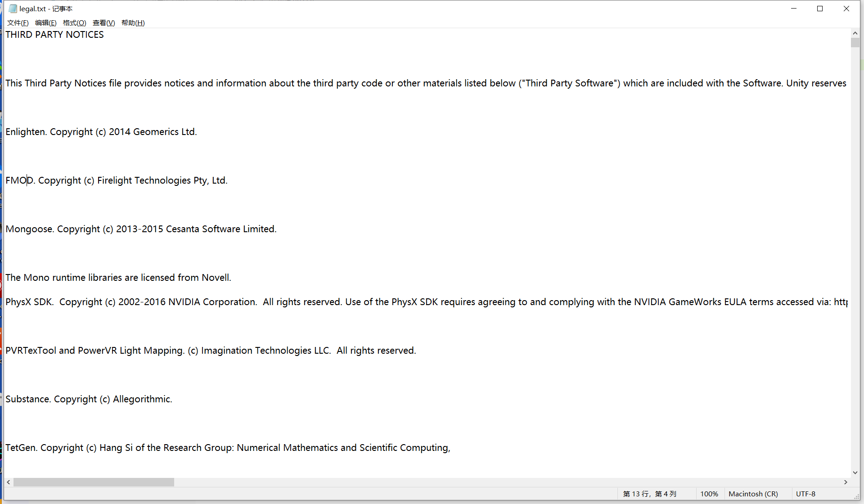Image resolution: width=864 pixels, height=504 pixels.
Task: Click the horizontal scrollbar right arrow
Action: click(x=846, y=482)
